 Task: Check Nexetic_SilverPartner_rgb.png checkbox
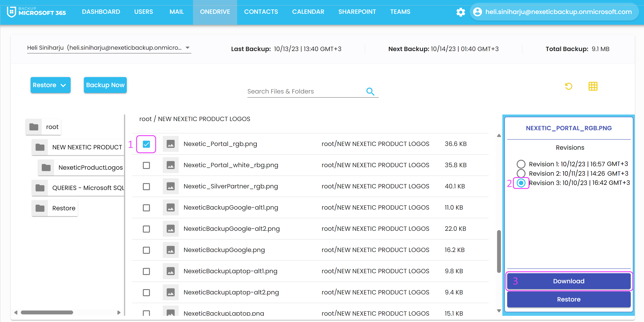[x=146, y=187]
